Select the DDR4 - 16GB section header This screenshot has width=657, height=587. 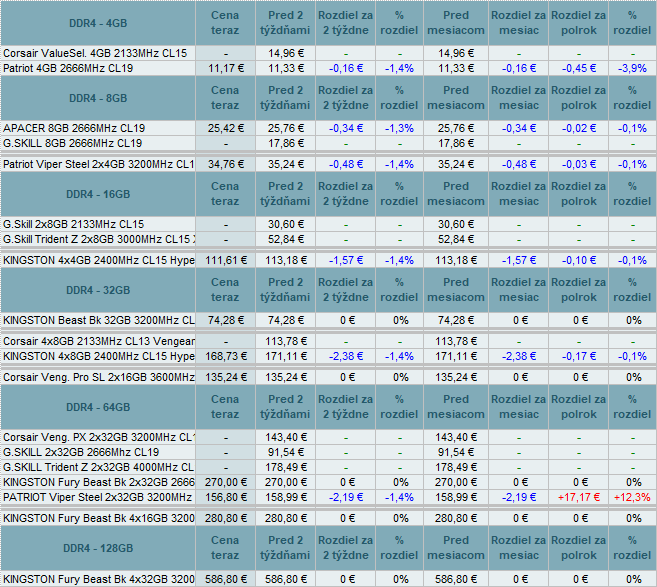click(x=98, y=194)
